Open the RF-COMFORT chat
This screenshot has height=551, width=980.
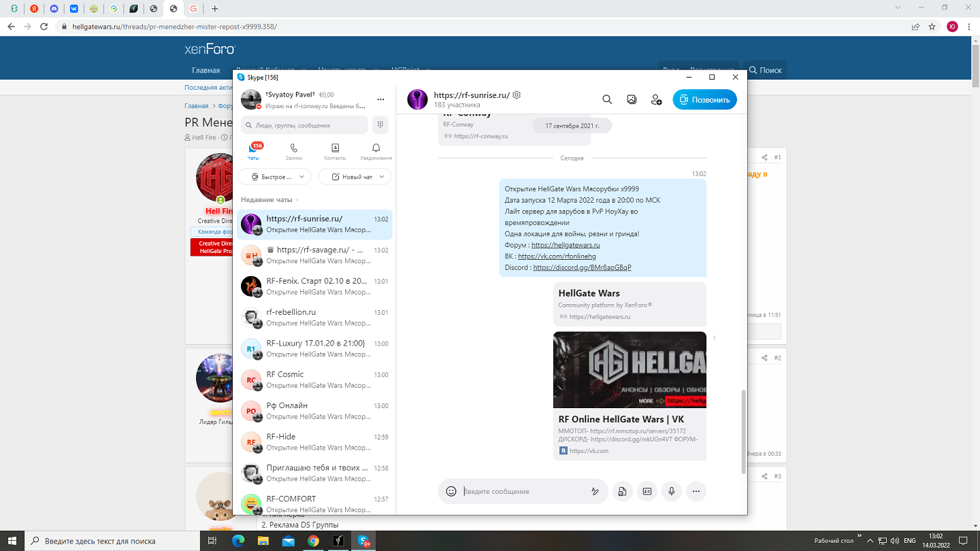pos(313,504)
